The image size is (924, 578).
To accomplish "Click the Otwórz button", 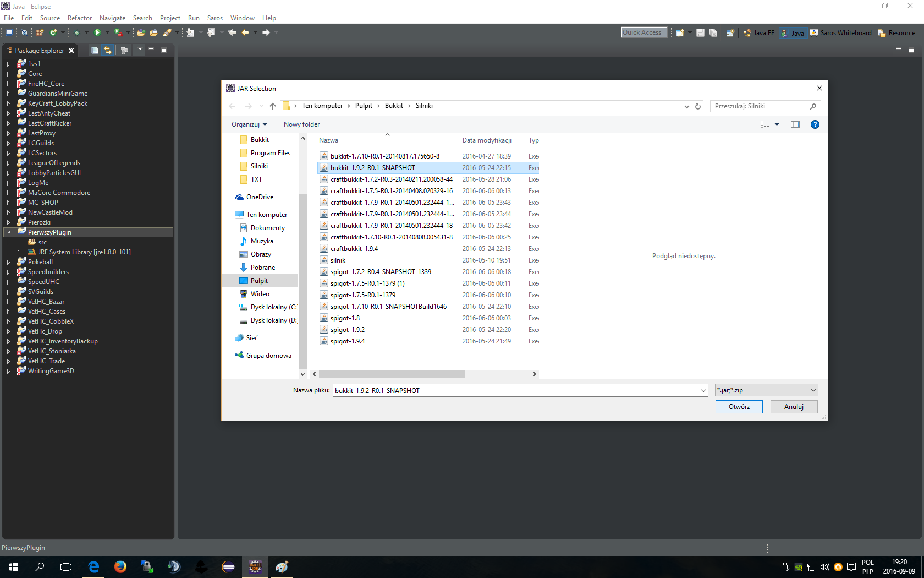I will (x=739, y=407).
